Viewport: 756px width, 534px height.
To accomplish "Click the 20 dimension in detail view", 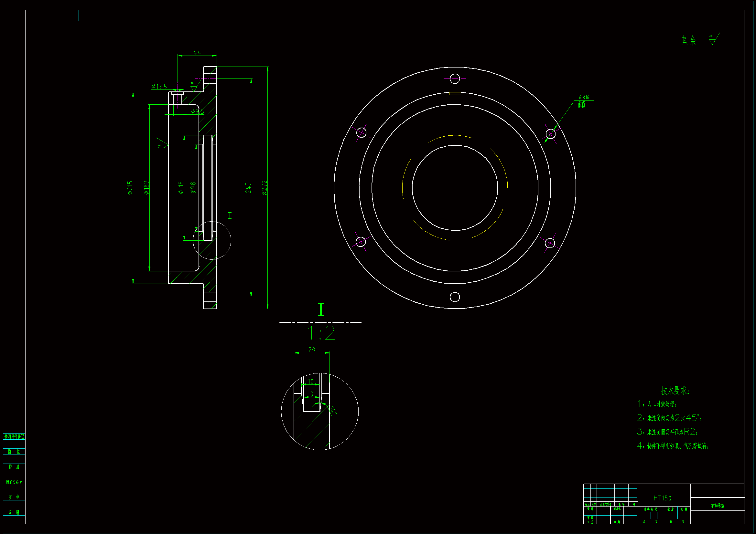I will 312,350.
